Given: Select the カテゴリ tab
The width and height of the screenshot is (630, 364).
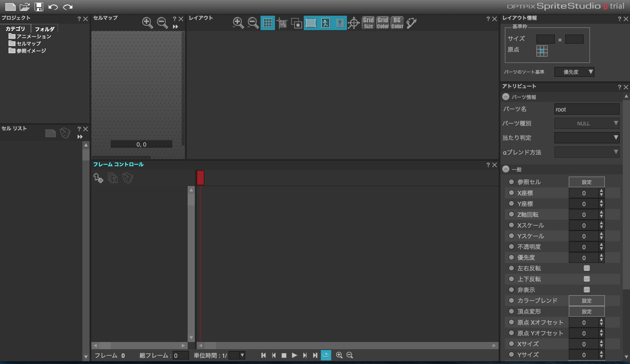Looking at the screenshot, I should point(16,29).
